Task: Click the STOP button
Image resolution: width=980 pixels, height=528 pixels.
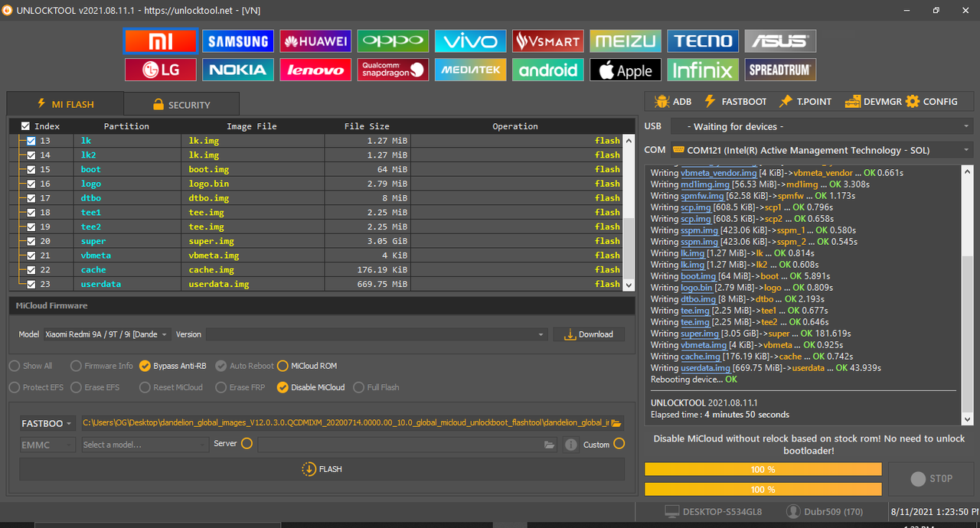Action: (931, 478)
